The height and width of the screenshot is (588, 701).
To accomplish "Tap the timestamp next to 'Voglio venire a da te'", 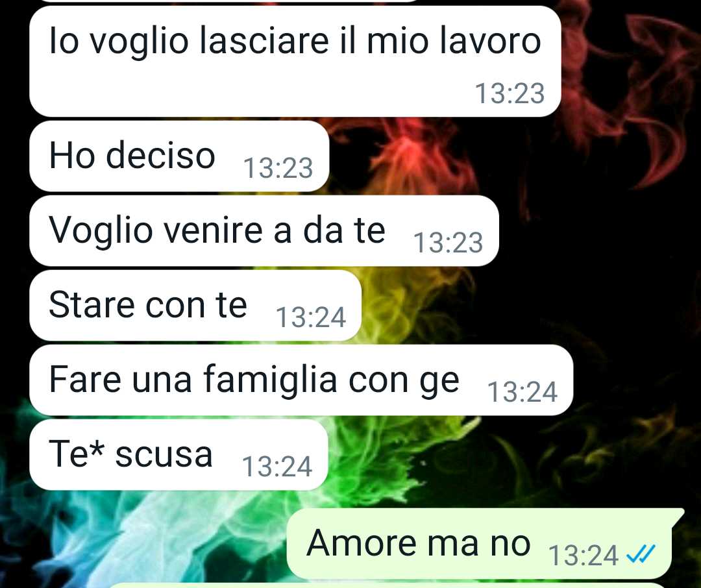I will [x=448, y=243].
